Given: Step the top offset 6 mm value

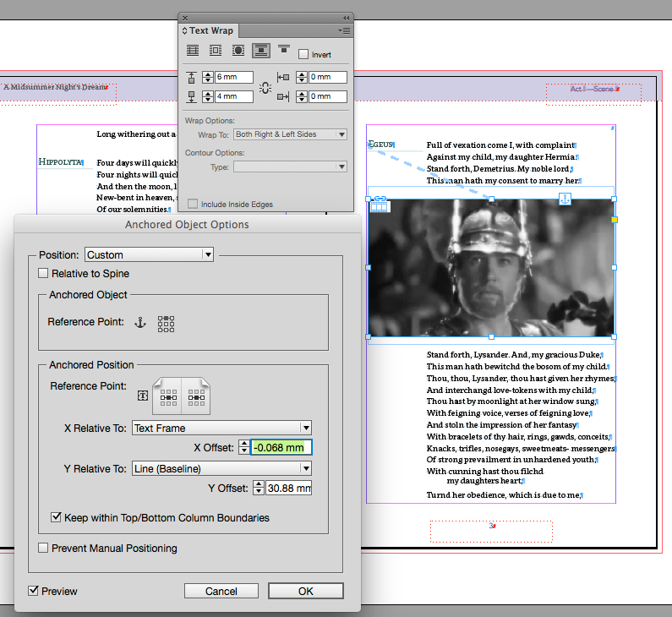Looking at the screenshot, I should (208, 77).
